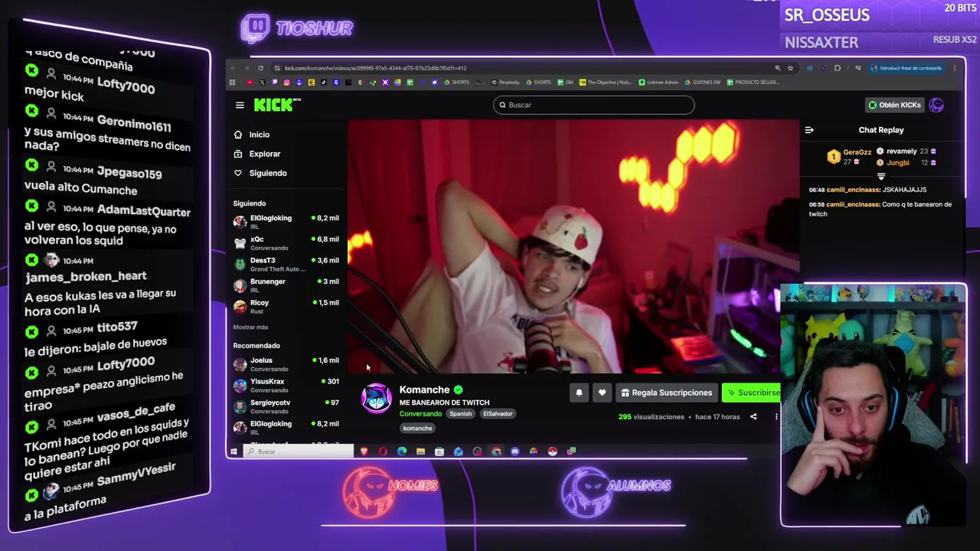Open the video more options menu

coord(776,417)
